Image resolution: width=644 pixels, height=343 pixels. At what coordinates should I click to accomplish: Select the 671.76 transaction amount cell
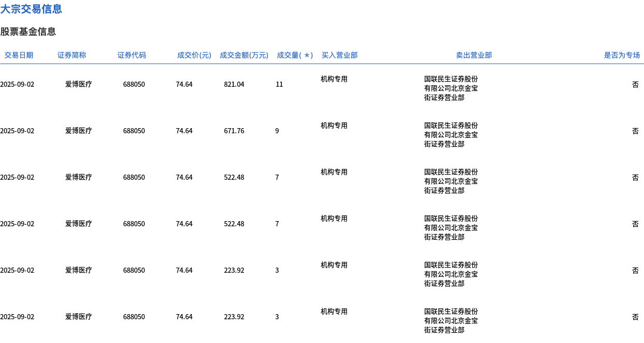[234, 131]
